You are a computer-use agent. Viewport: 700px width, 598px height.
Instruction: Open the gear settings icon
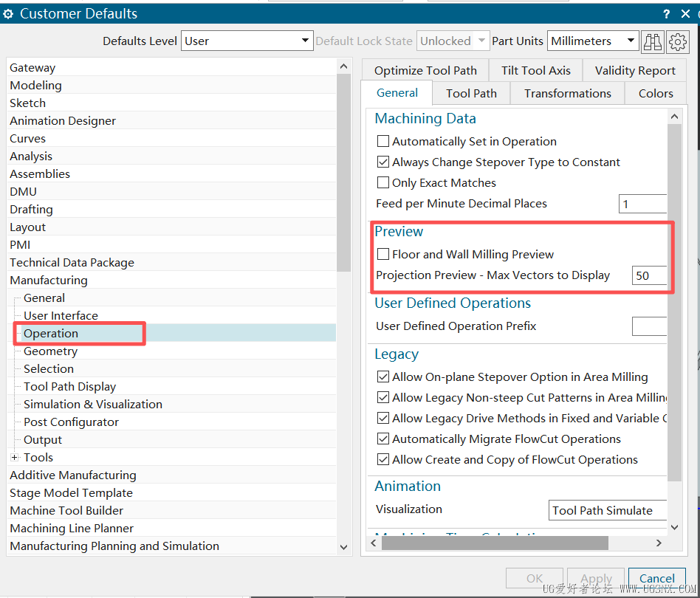pyautogui.click(x=678, y=41)
